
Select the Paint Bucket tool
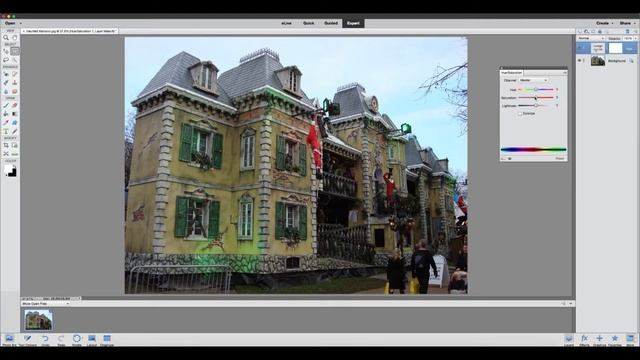tap(6, 114)
